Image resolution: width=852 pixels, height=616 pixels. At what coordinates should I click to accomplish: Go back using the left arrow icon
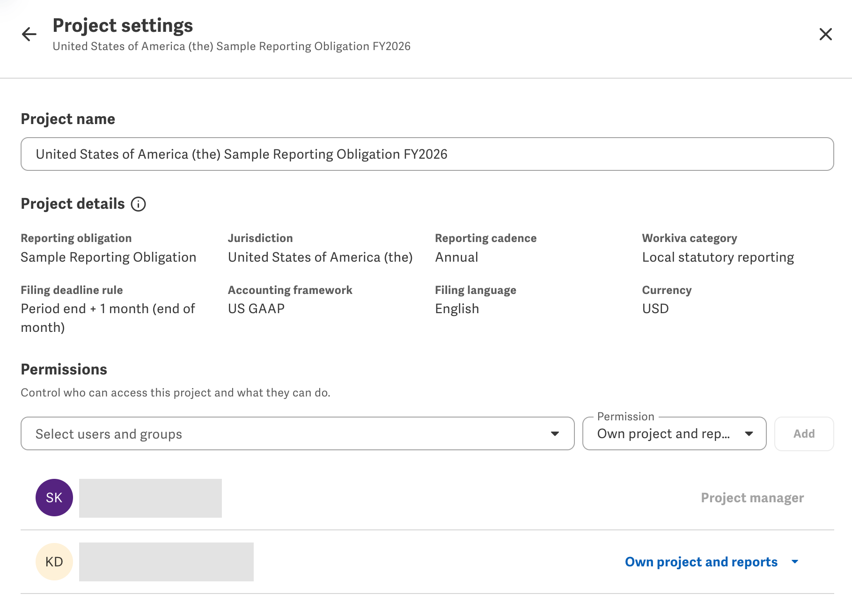29,34
